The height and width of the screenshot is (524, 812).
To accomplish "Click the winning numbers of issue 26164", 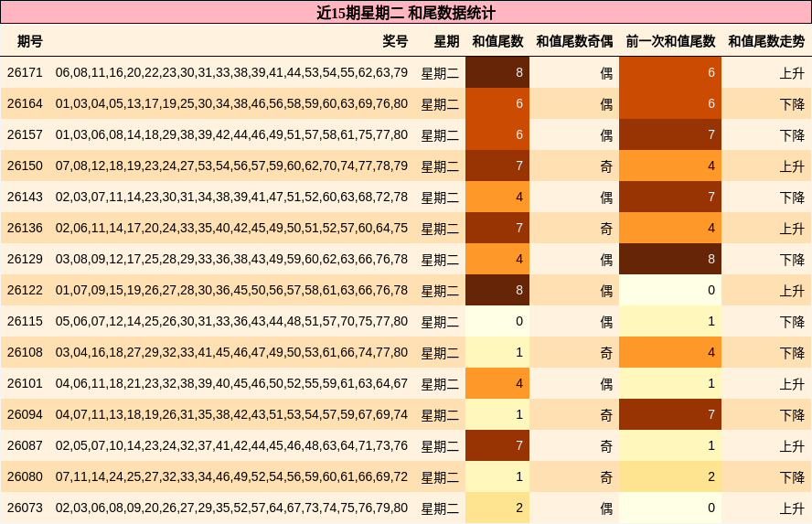I will pos(231,103).
